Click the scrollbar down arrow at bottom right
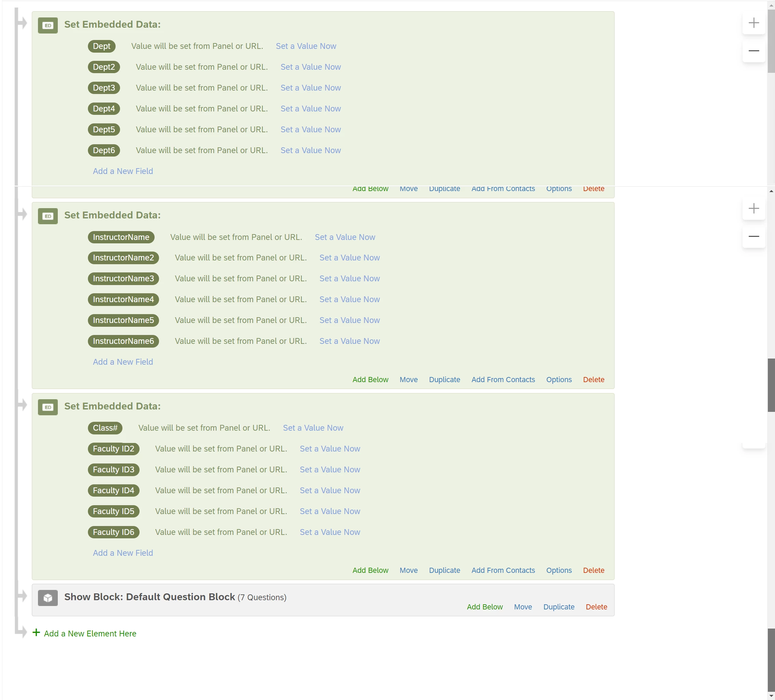775x700 pixels. coord(771,696)
